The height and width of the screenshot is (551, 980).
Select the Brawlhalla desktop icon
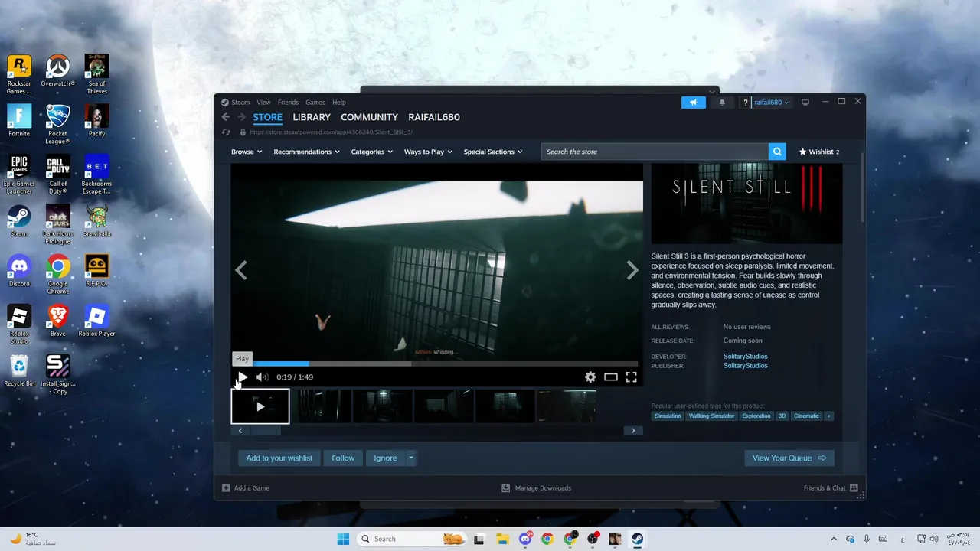tap(96, 221)
